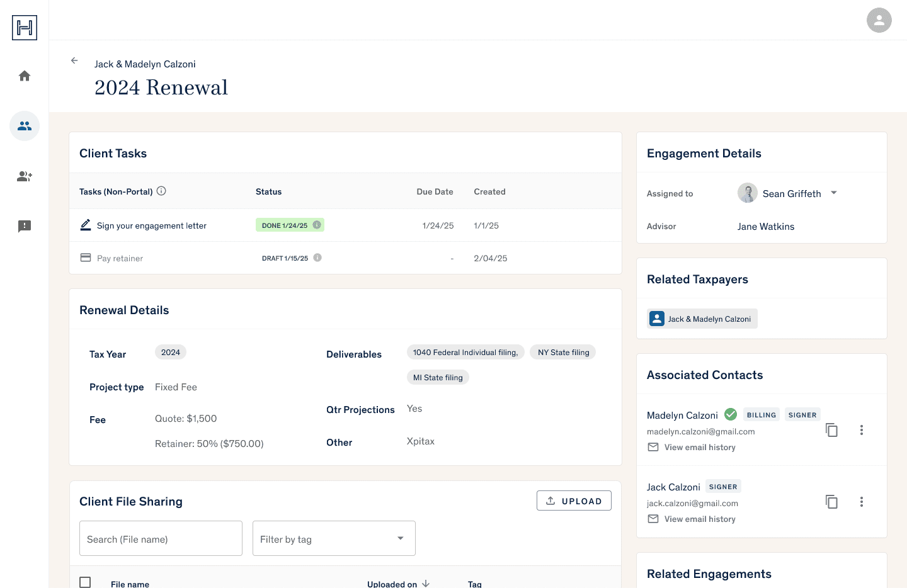Click the add person icon in sidebar

(25, 176)
